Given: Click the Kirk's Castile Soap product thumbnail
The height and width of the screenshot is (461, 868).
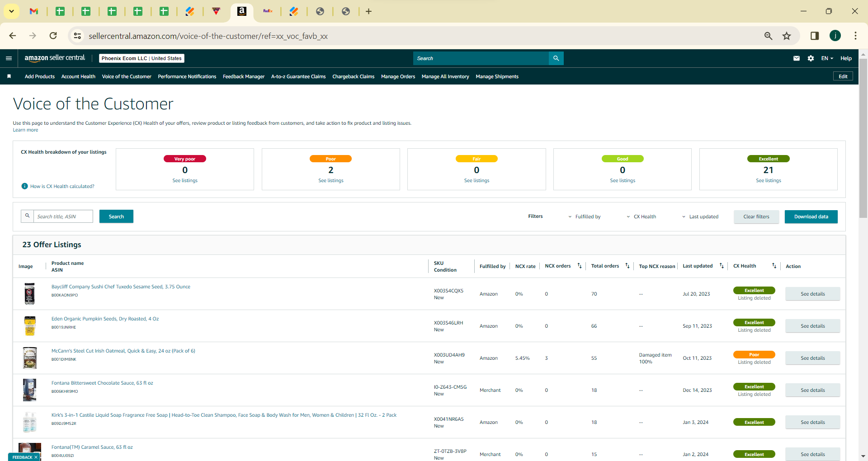Looking at the screenshot, I should [30, 422].
